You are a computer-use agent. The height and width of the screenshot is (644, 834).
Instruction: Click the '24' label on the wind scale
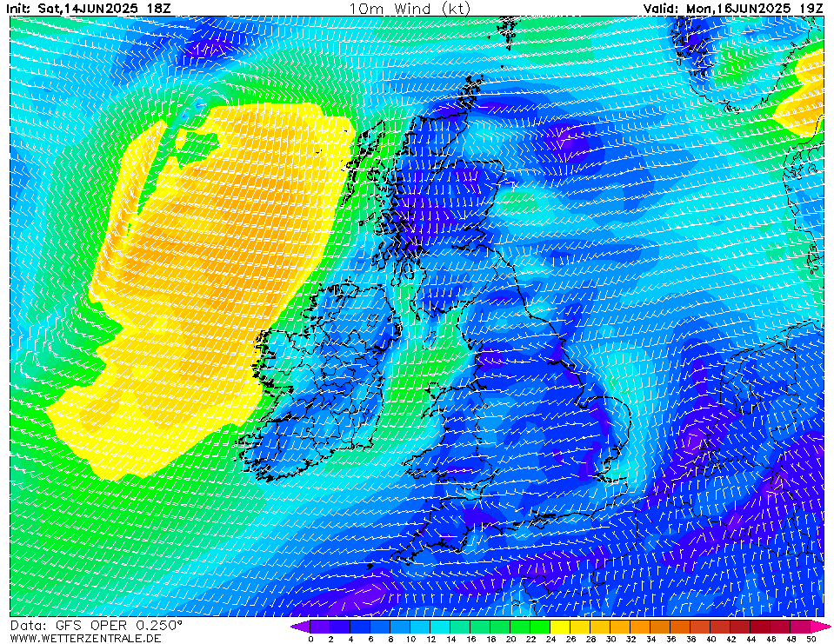click(x=551, y=639)
